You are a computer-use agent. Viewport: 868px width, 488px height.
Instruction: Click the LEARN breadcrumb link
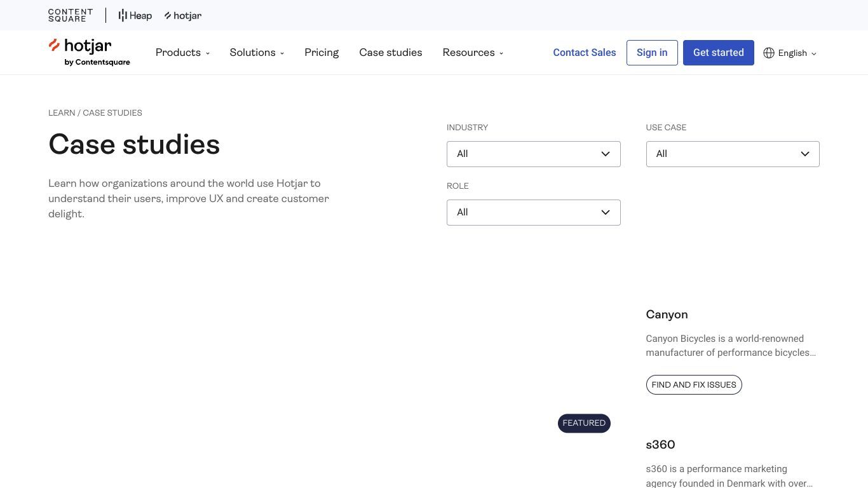click(62, 112)
